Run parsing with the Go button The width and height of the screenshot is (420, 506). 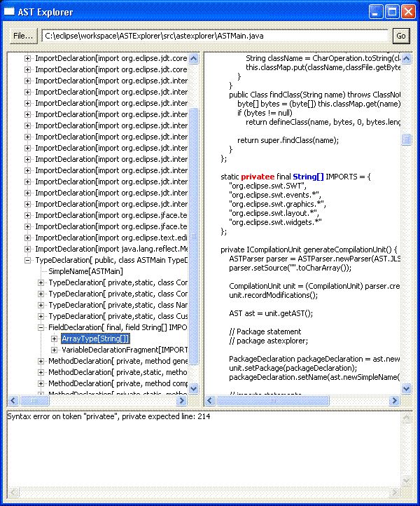pos(401,36)
